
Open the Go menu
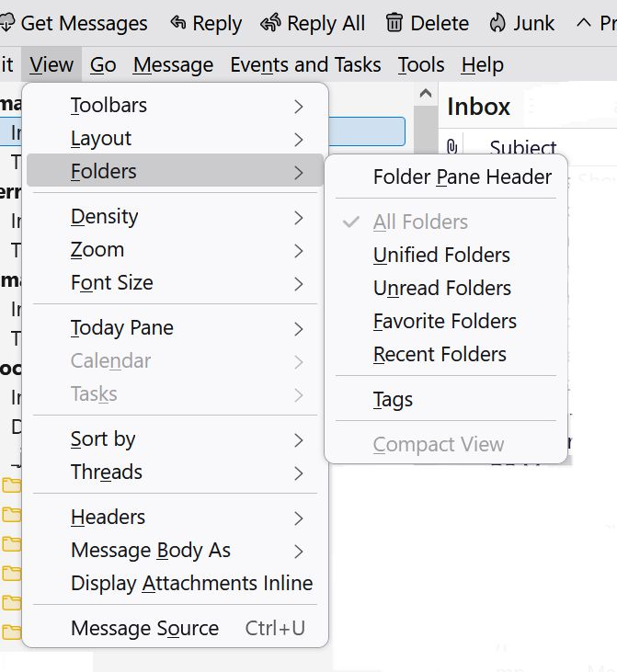[x=103, y=64]
